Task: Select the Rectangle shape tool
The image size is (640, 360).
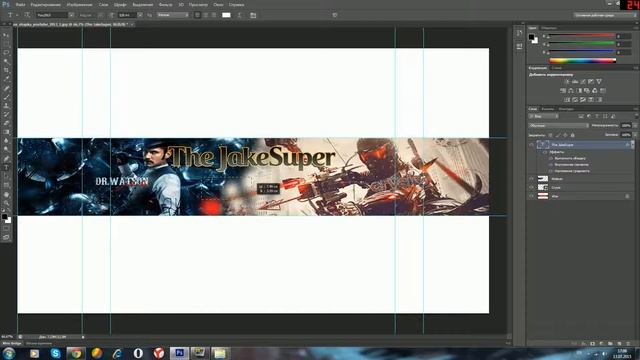Action: [x=6, y=185]
